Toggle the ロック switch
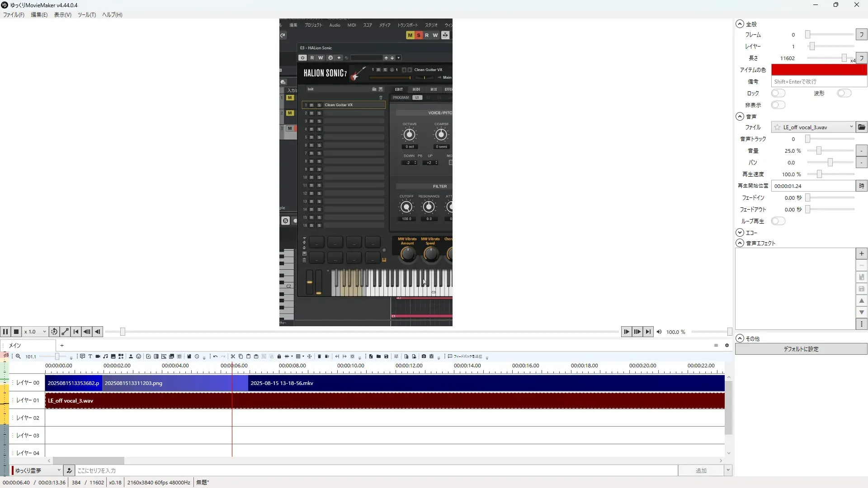Viewport: 868px width, 488px height. (778, 93)
